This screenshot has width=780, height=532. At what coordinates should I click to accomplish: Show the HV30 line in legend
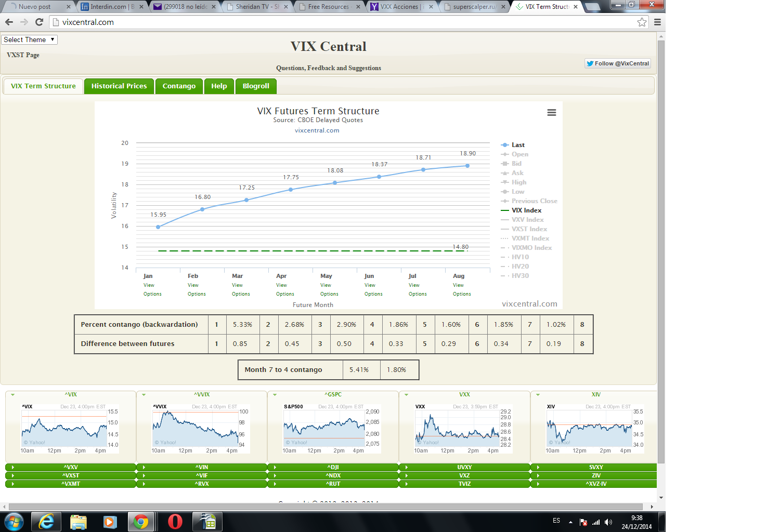pos(515,276)
